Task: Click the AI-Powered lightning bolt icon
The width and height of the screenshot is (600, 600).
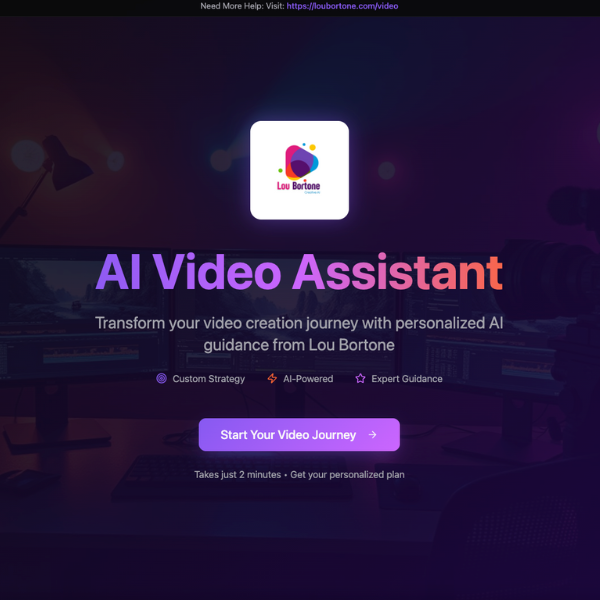Action: (x=272, y=378)
